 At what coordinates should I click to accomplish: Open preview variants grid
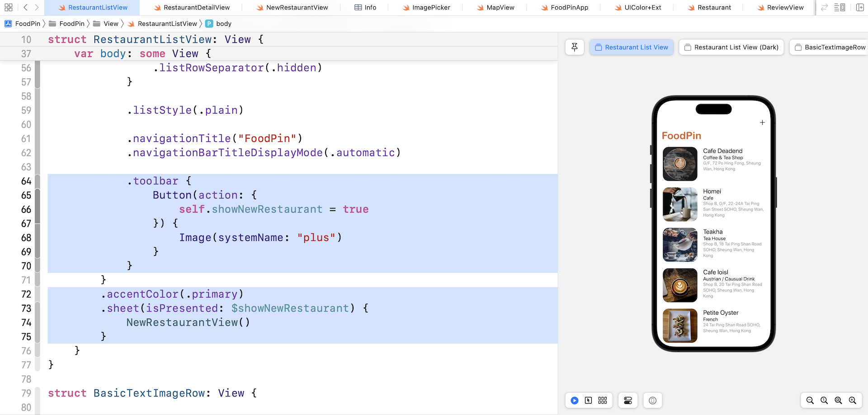tap(603, 401)
